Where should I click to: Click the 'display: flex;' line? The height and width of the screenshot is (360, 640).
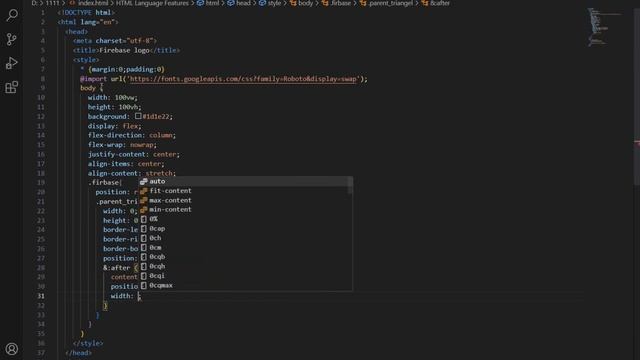114,126
